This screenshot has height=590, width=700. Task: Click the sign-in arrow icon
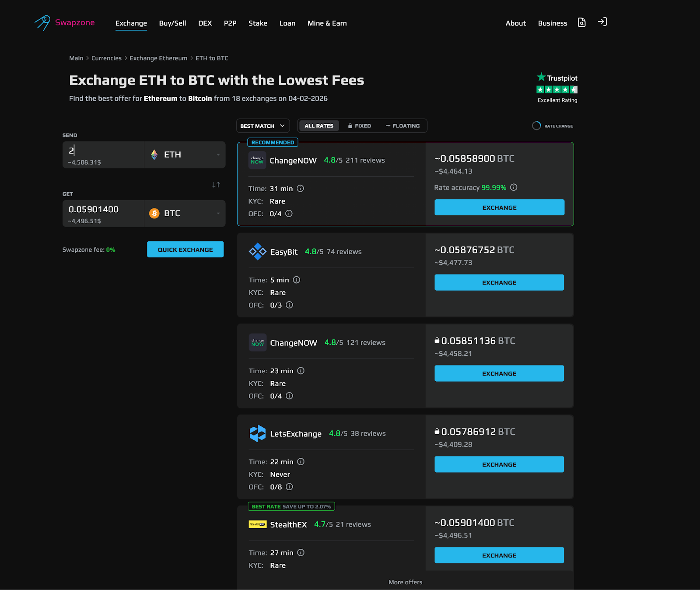602,22
